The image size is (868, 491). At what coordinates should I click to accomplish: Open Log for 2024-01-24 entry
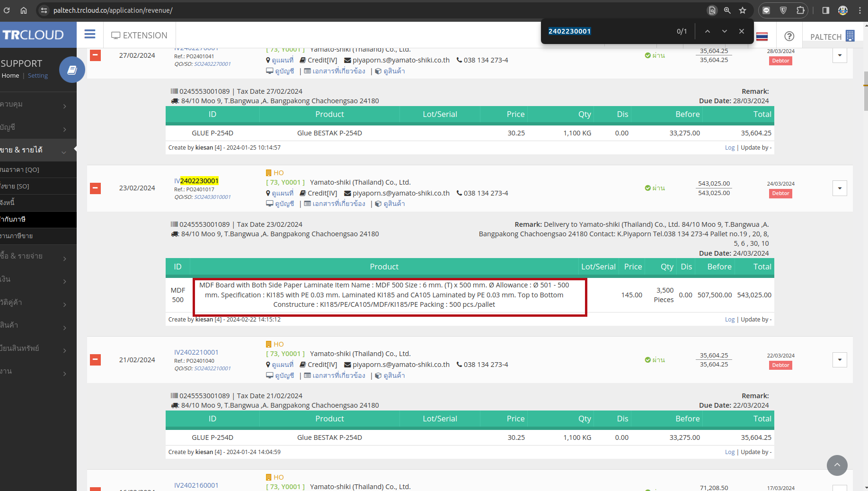730,452
